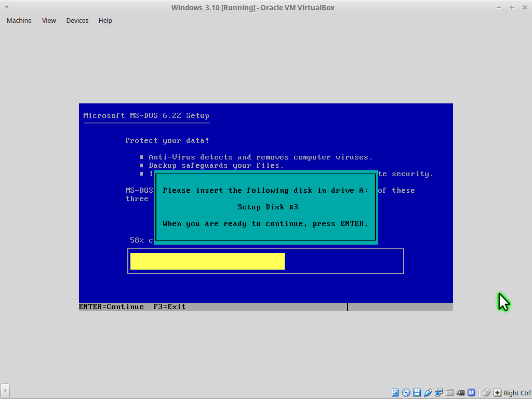Click the ENTER=Continue text in the status bar
Screen dimensions: 532x399
(111, 307)
